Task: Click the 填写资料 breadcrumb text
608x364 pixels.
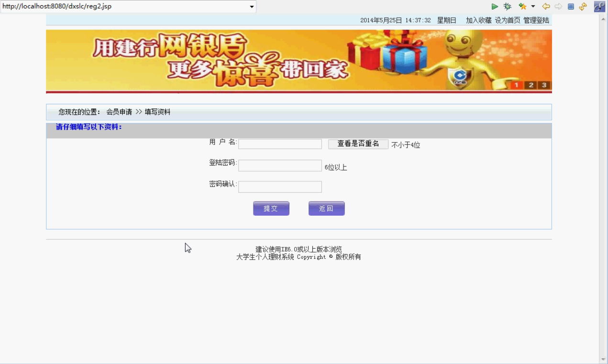Action: 157,112
